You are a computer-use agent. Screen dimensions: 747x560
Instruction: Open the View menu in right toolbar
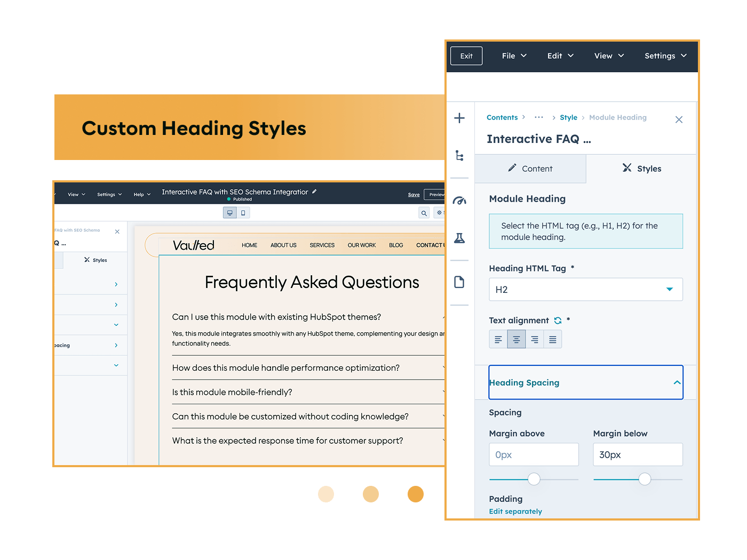[609, 55]
